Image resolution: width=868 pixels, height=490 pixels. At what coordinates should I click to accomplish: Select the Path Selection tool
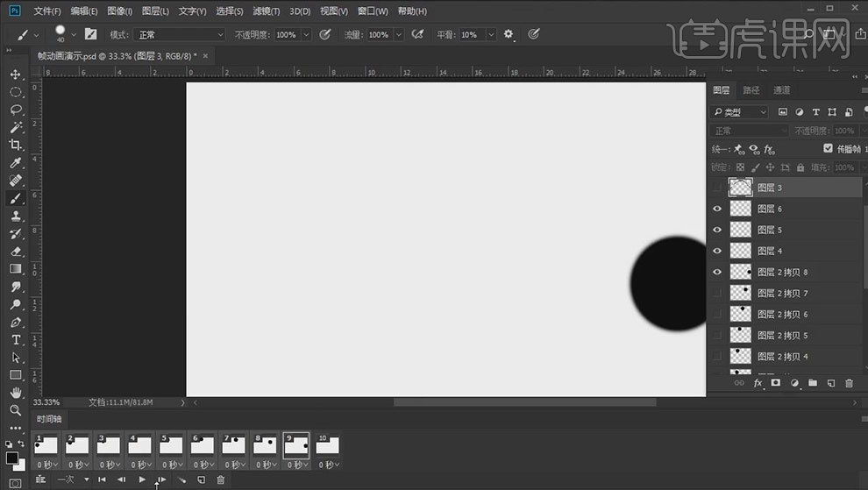16,358
